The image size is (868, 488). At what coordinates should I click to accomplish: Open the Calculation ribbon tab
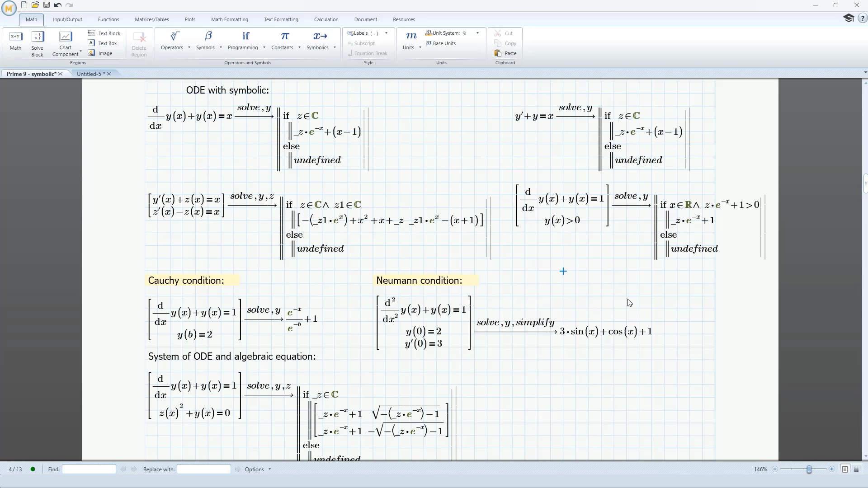pyautogui.click(x=326, y=19)
